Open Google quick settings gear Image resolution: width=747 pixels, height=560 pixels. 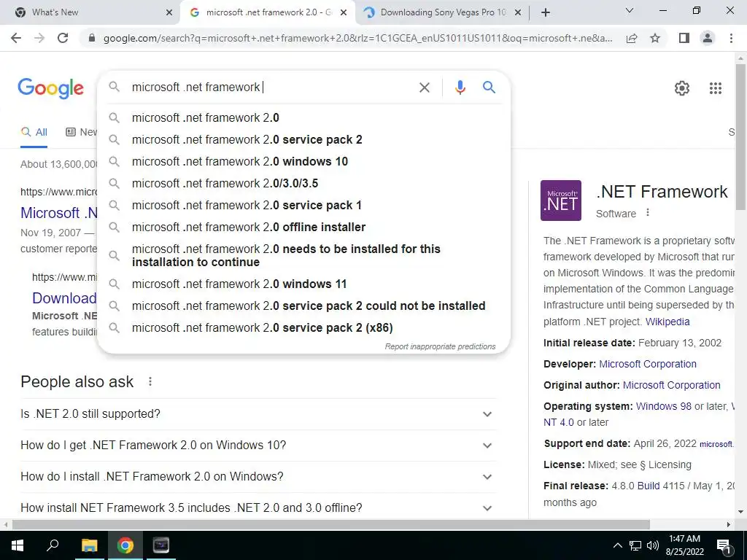point(682,88)
